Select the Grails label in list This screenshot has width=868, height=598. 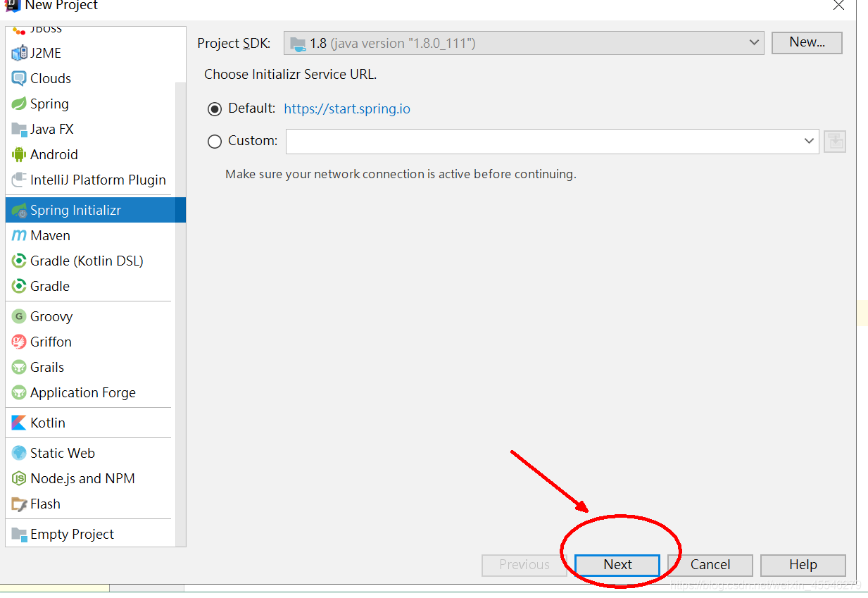click(47, 367)
